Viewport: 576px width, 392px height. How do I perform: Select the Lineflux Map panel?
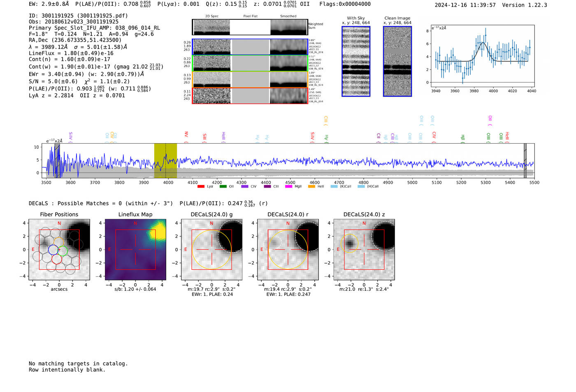point(135,249)
